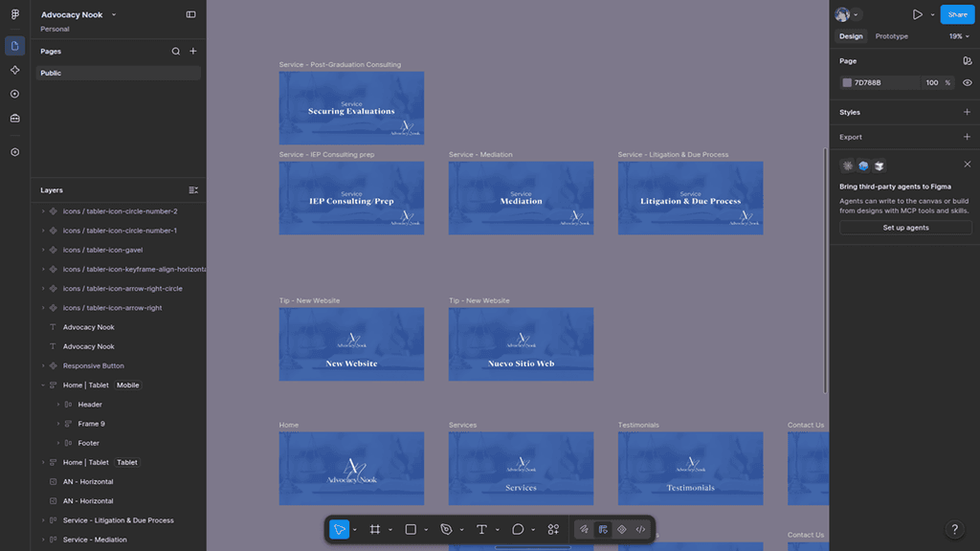Add an export setting with plus icon
The width and height of the screenshot is (980, 551).
(x=967, y=137)
